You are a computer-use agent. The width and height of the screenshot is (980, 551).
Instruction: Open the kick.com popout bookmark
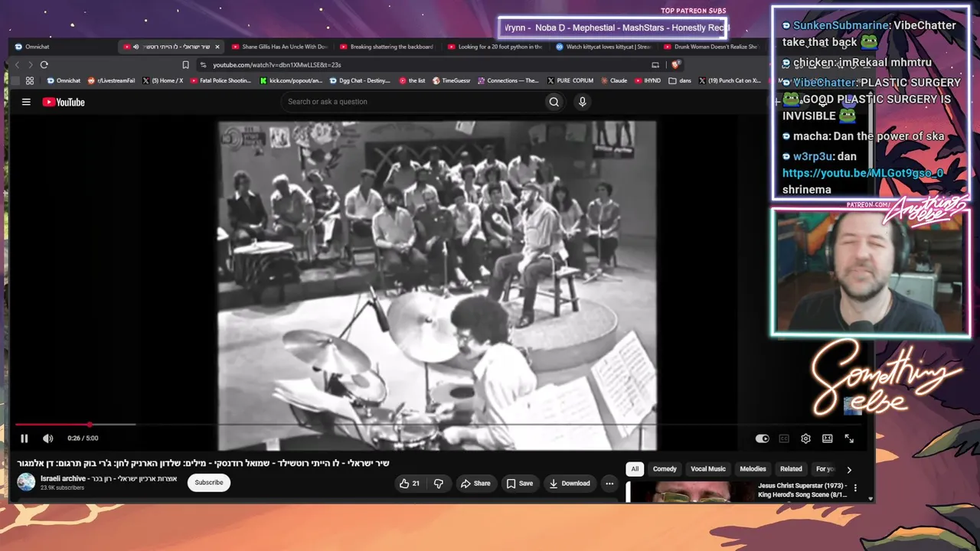coord(291,80)
